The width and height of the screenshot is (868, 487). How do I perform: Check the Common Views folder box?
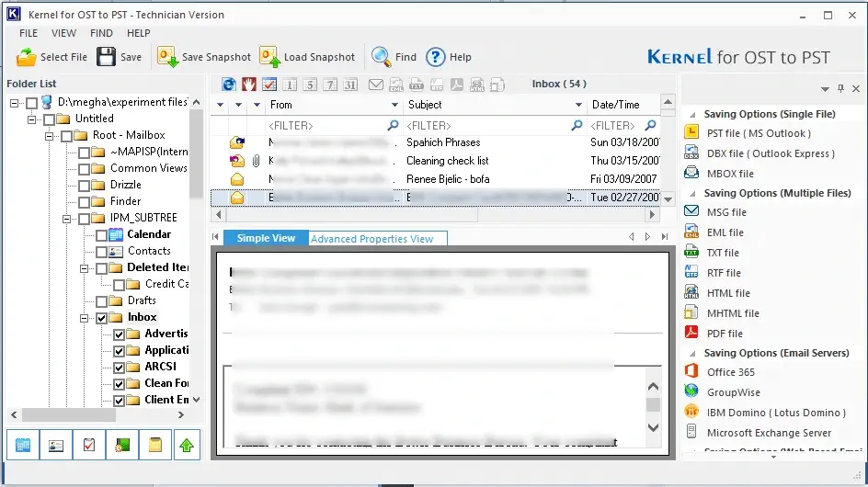[85, 169]
